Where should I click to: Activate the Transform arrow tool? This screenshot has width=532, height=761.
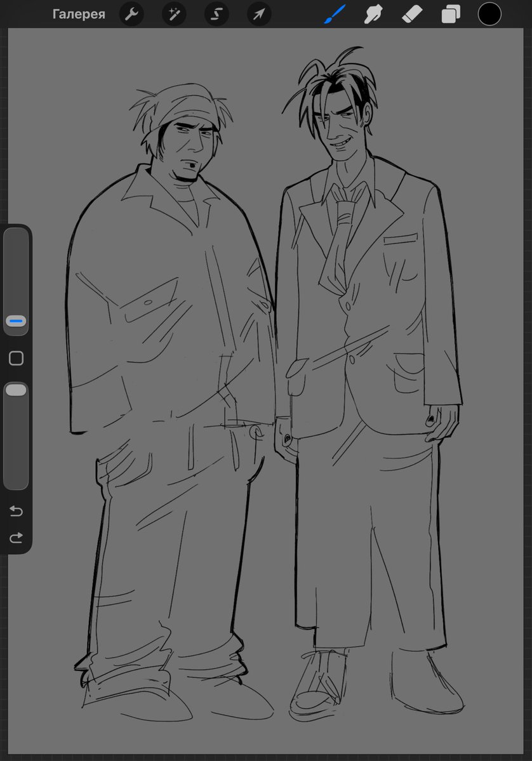(259, 14)
